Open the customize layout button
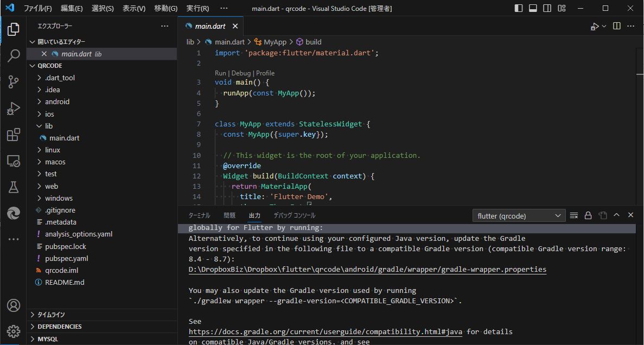644x345 pixels. [x=562, y=8]
